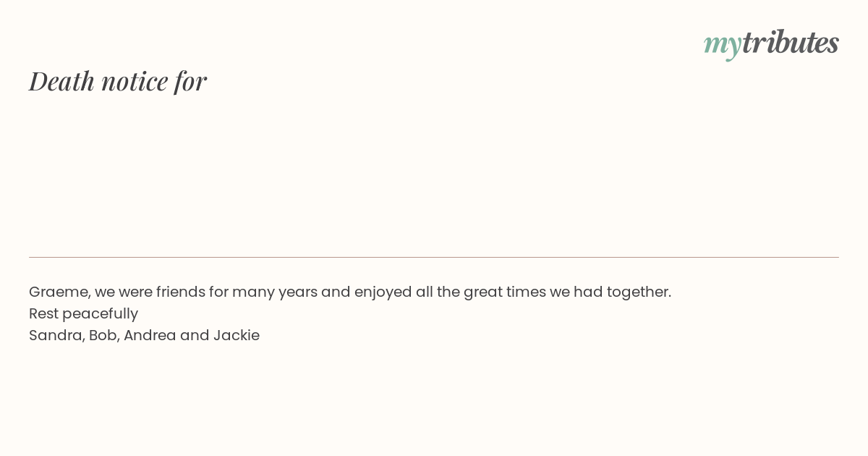Click the mytributes logo
Viewport: 868px width, 456px height.
(771, 43)
